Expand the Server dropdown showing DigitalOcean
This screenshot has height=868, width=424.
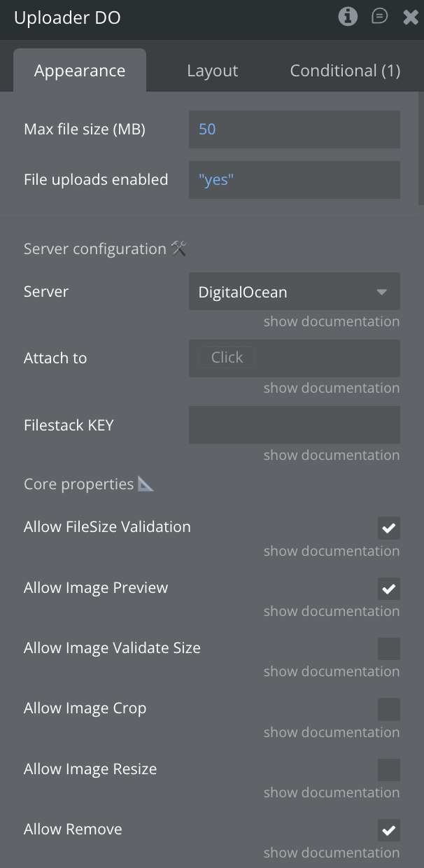coord(294,292)
